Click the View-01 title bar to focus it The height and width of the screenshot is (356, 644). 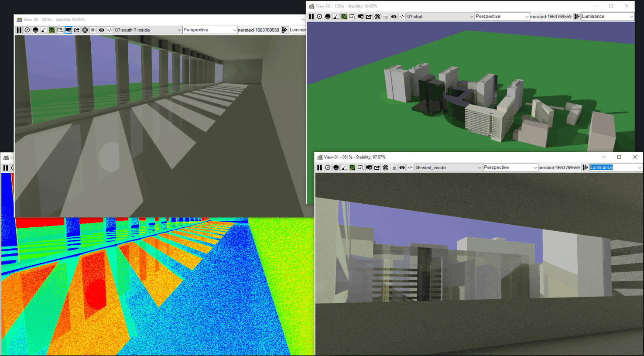coord(436,157)
